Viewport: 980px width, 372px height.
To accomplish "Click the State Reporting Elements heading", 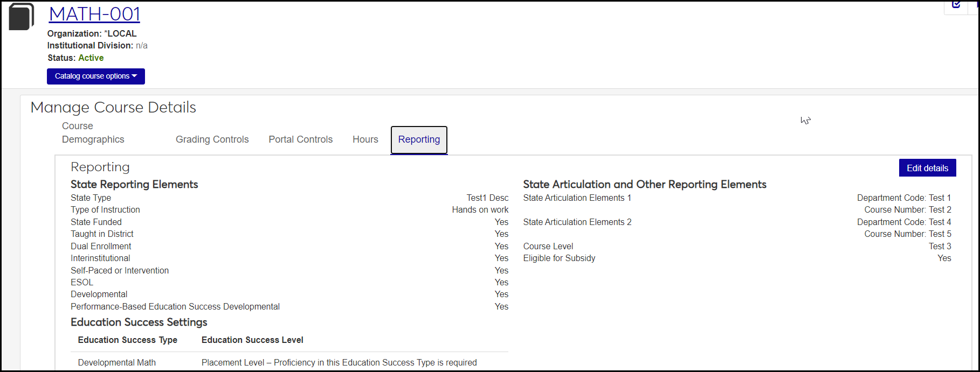I will (134, 184).
